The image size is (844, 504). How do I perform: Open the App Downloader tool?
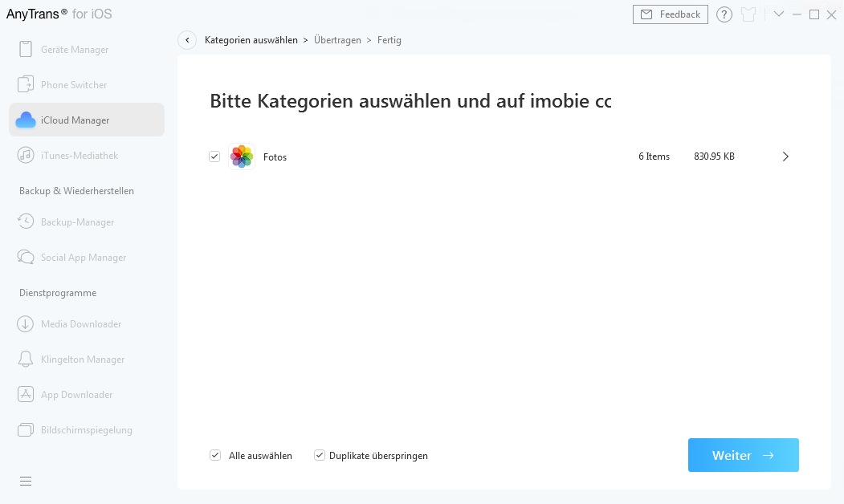click(x=77, y=394)
